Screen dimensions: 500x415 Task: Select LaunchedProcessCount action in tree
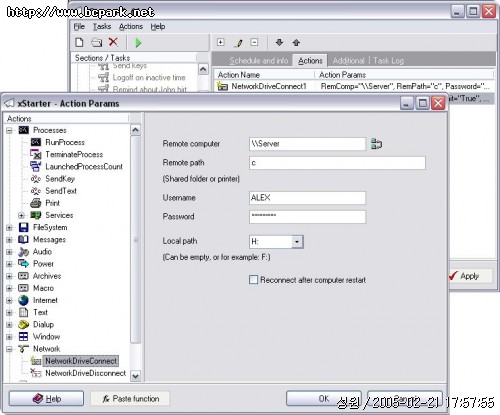click(84, 166)
